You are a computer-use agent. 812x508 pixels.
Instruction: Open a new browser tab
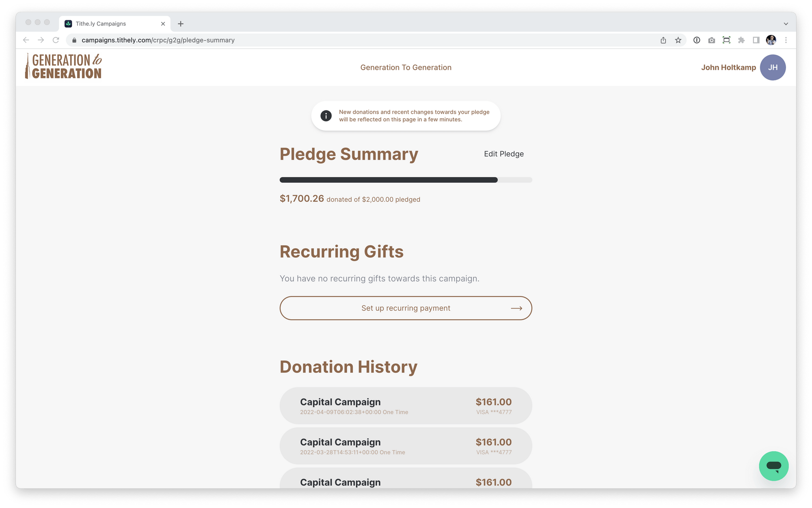(x=181, y=23)
